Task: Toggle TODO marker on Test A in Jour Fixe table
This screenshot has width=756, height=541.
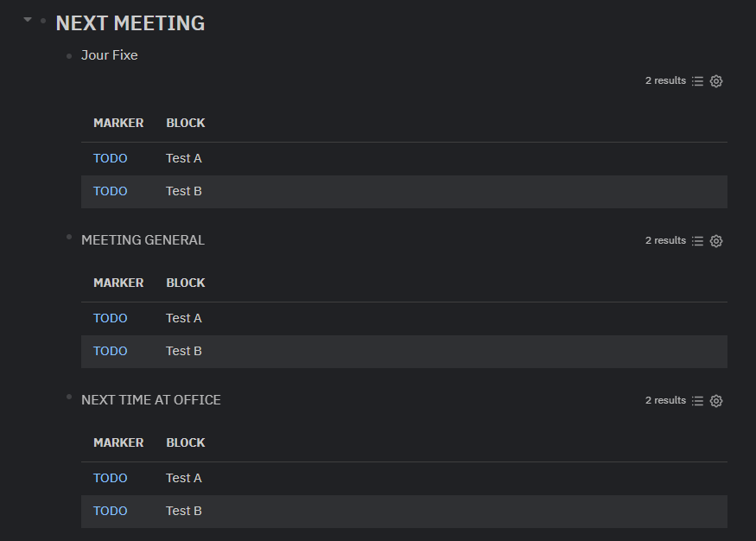Action: click(110, 158)
